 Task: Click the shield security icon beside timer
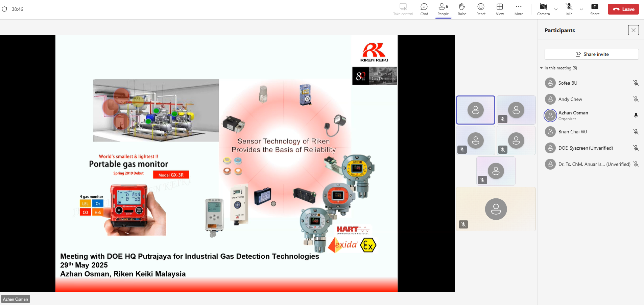pos(4,9)
